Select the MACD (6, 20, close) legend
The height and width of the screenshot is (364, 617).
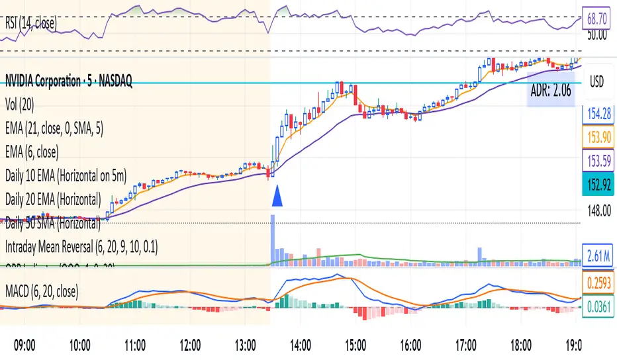42,292
